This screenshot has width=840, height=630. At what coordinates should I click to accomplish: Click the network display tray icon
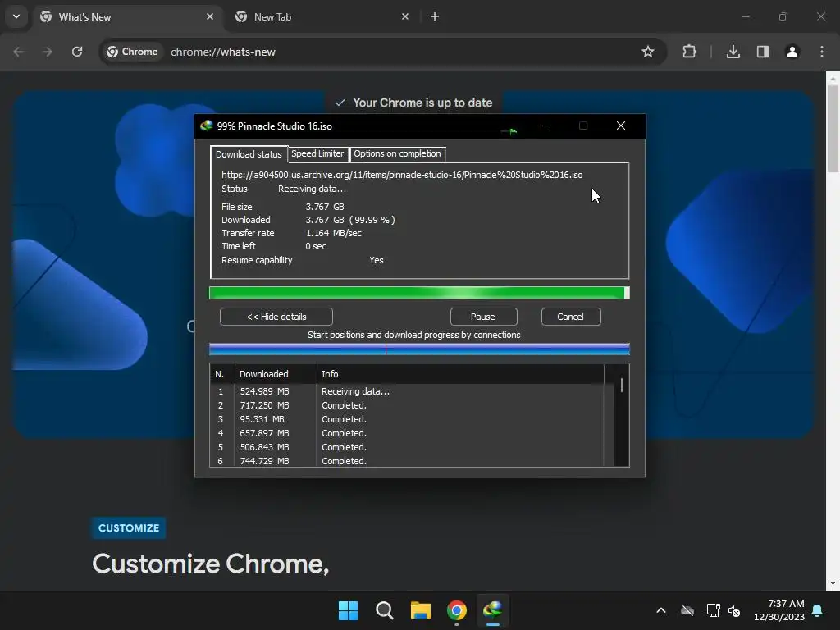(x=713, y=610)
